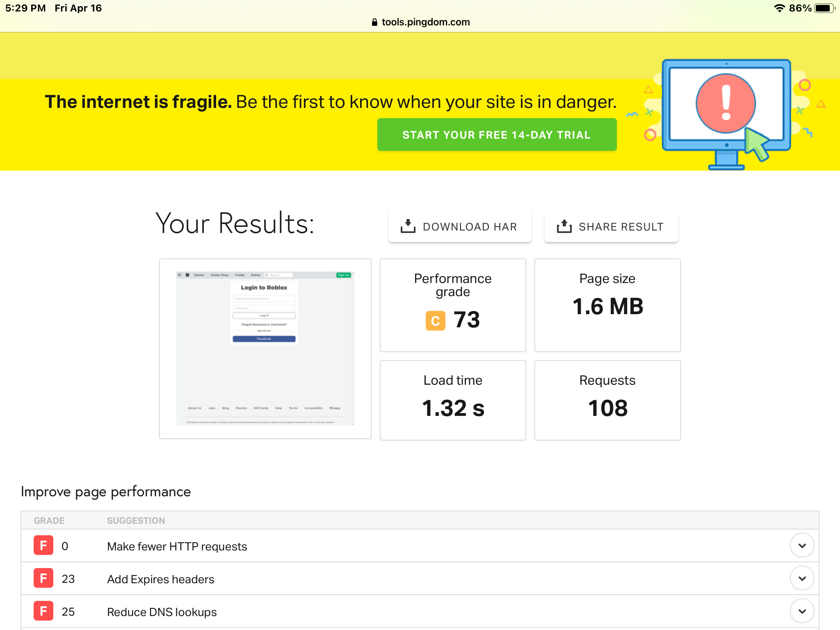
Task: Tap the battery indicator in status bar
Action: pyautogui.click(x=824, y=8)
